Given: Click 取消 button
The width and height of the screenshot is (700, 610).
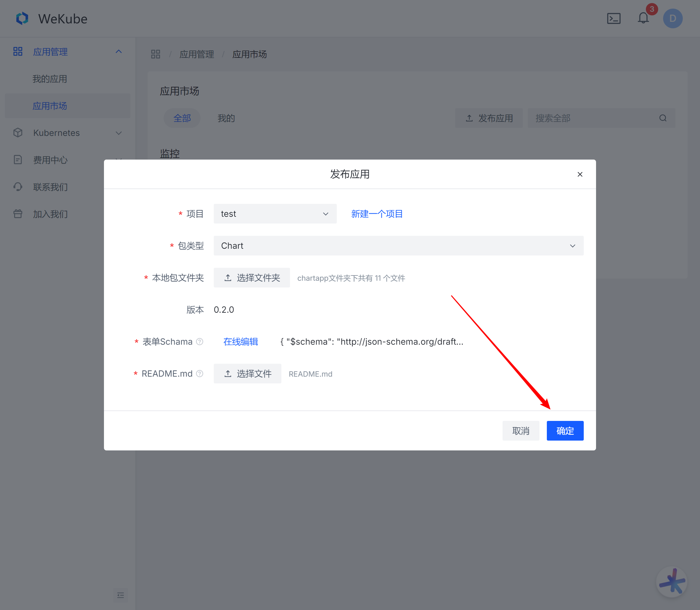Looking at the screenshot, I should pos(521,431).
